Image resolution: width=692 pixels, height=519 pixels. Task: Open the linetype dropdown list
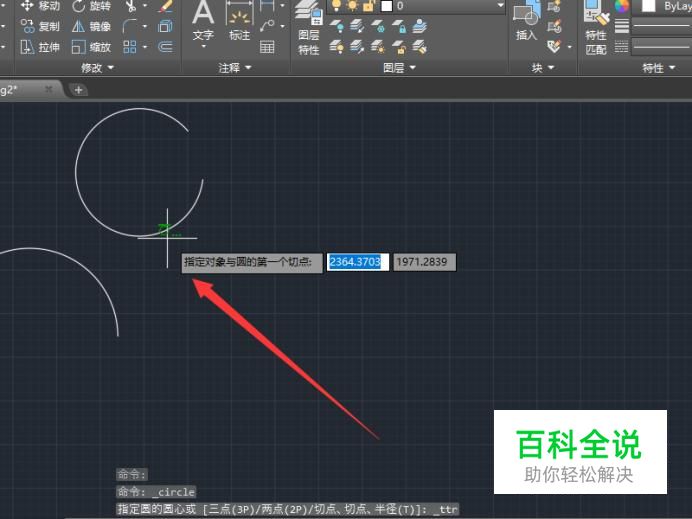[x=662, y=46]
